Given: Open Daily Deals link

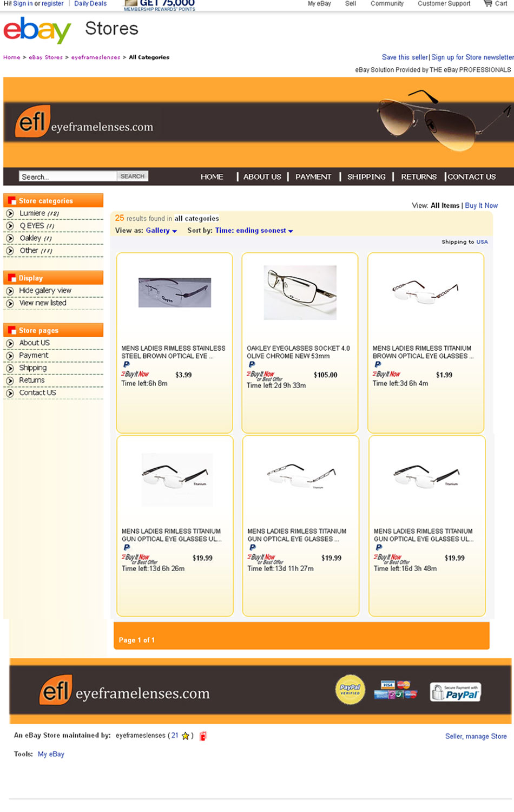Looking at the screenshot, I should pyautogui.click(x=90, y=3).
